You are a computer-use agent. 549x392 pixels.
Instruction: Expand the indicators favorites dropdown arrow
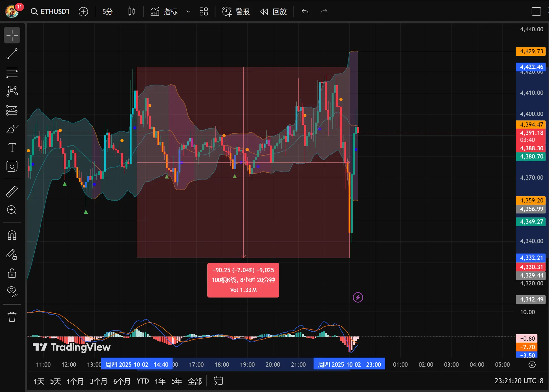tap(188, 12)
